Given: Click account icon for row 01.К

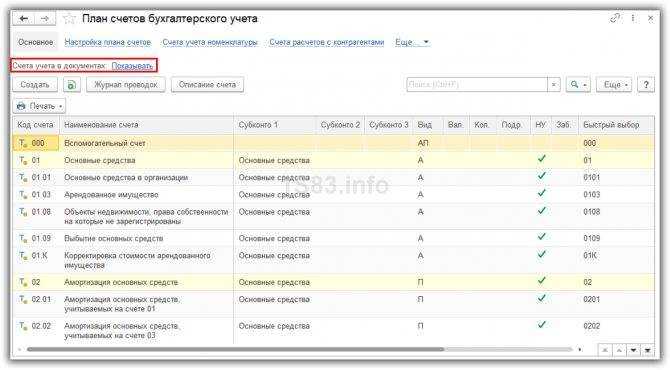Looking at the screenshot, I should pos(23,255).
